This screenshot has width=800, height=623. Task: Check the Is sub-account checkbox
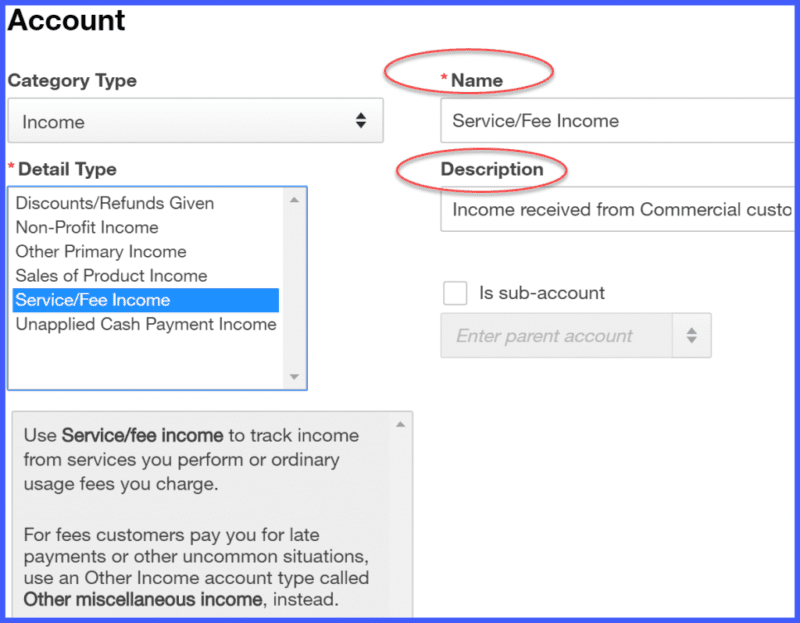(x=455, y=293)
